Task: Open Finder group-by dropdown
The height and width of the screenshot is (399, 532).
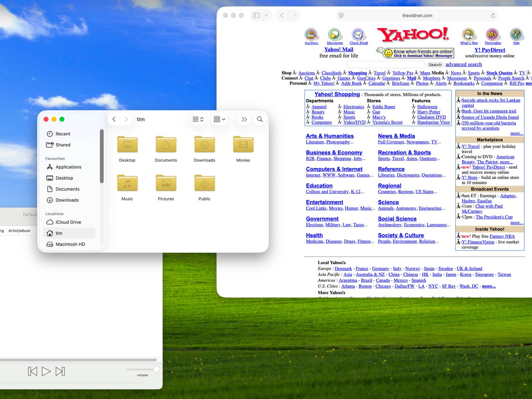Action: pos(219,119)
